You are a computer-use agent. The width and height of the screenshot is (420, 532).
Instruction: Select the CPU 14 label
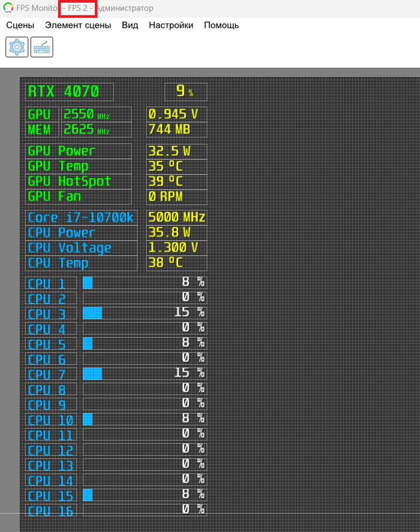(51, 481)
